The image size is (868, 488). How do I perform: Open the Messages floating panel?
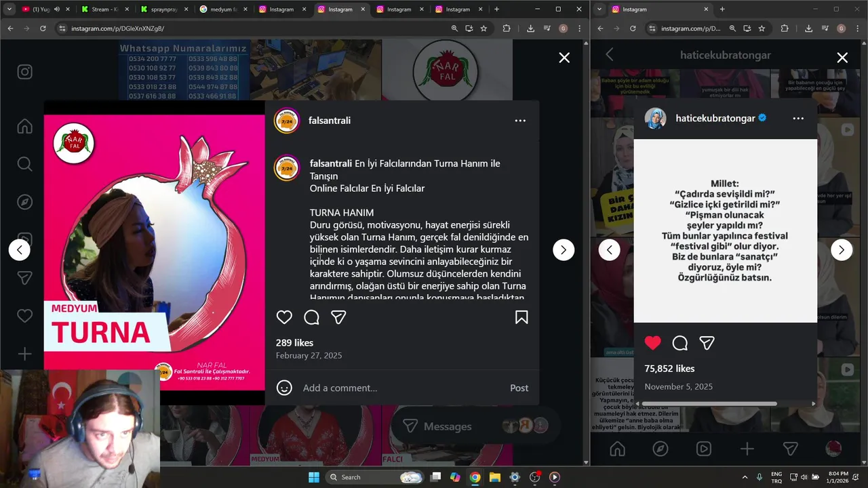coord(475,426)
